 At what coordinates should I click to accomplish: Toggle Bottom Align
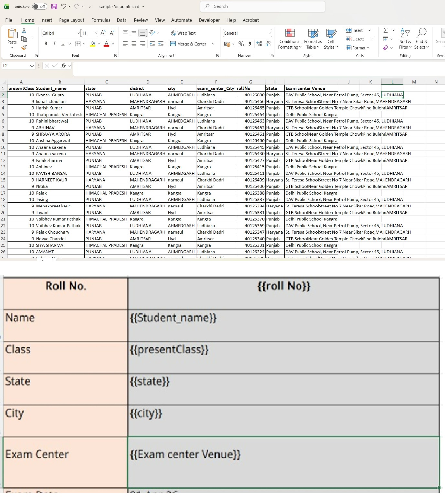(x=143, y=33)
